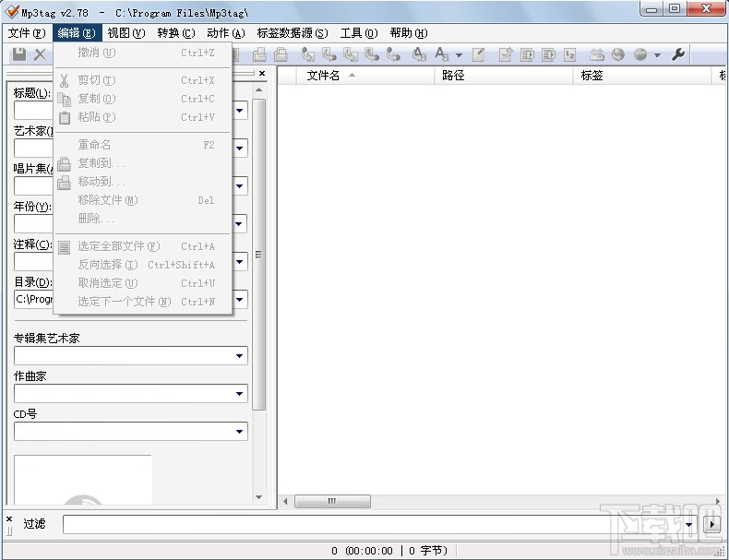
Task: Click the Tag to Filename converter icon
Action: 308,54
